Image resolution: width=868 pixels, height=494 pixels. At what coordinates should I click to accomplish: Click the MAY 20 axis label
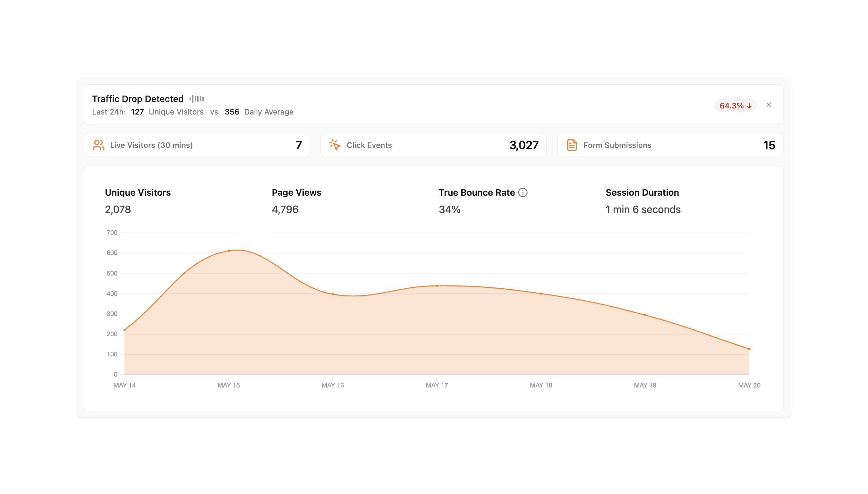click(749, 385)
